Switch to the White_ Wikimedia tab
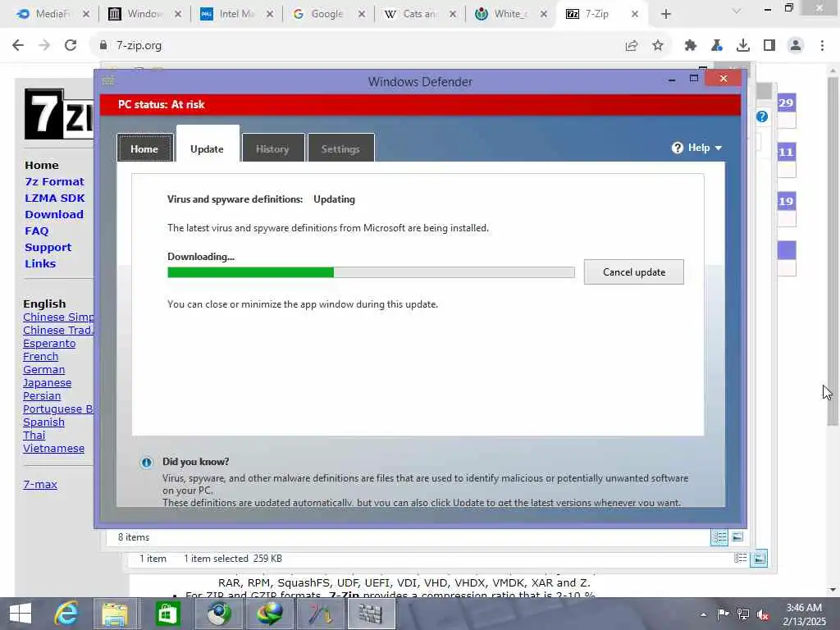 tap(511, 14)
